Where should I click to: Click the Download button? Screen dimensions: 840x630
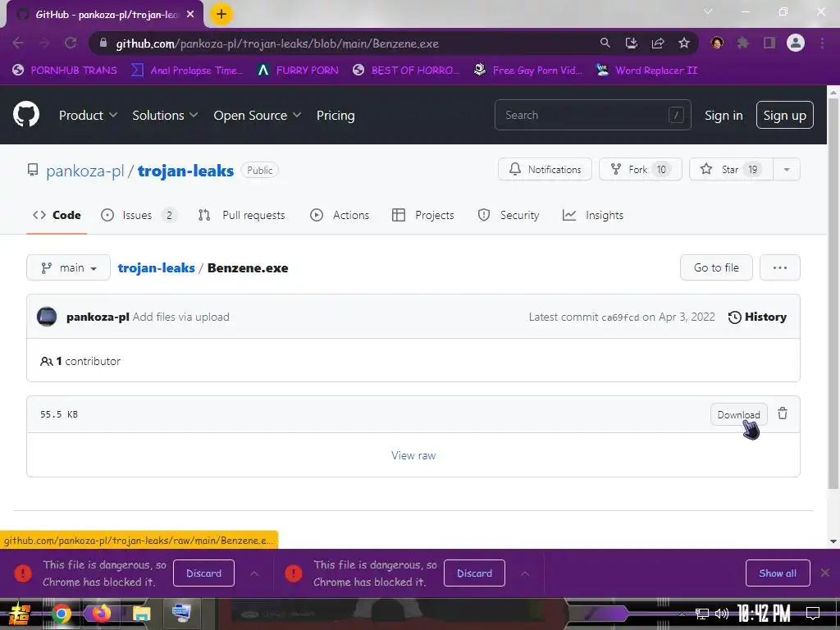tap(739, 414)
